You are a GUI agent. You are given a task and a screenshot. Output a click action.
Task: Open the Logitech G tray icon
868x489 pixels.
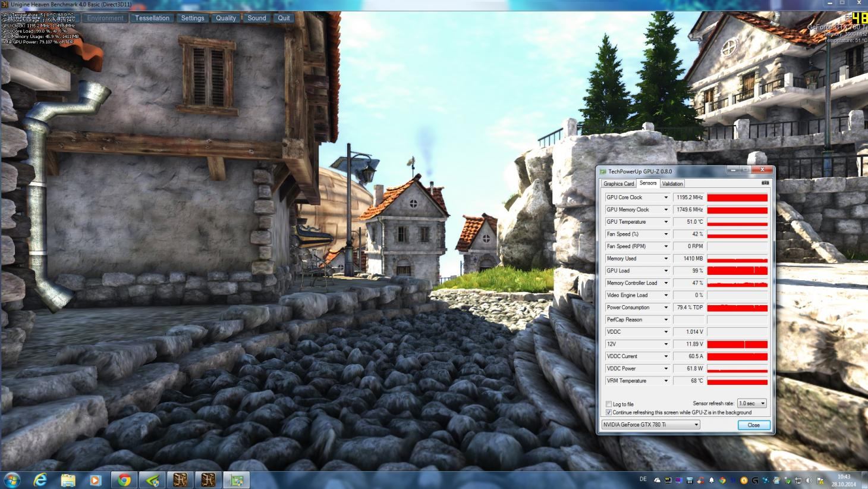click(754, 480)
